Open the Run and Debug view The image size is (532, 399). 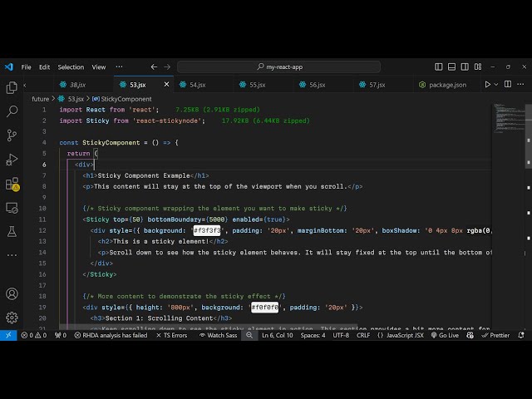pos(12,159)
